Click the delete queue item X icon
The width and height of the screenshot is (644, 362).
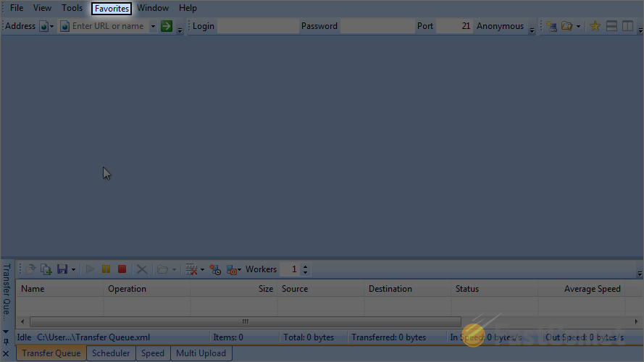[x=142, y=269]
